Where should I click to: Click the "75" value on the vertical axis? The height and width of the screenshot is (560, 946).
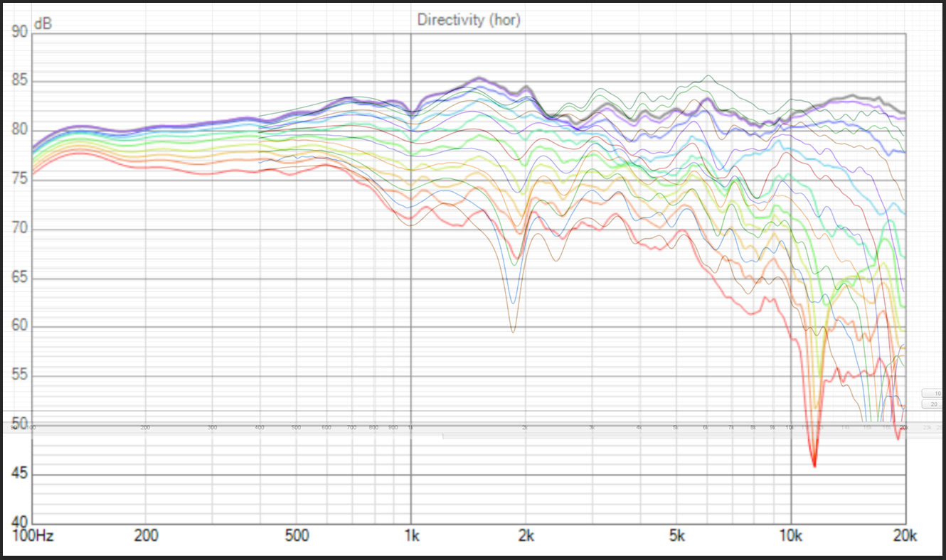coord(19,179)
